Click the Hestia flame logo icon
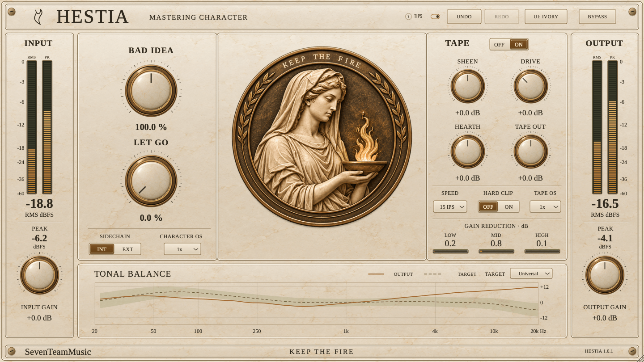 pyautogui.click(x=38, y=17)
